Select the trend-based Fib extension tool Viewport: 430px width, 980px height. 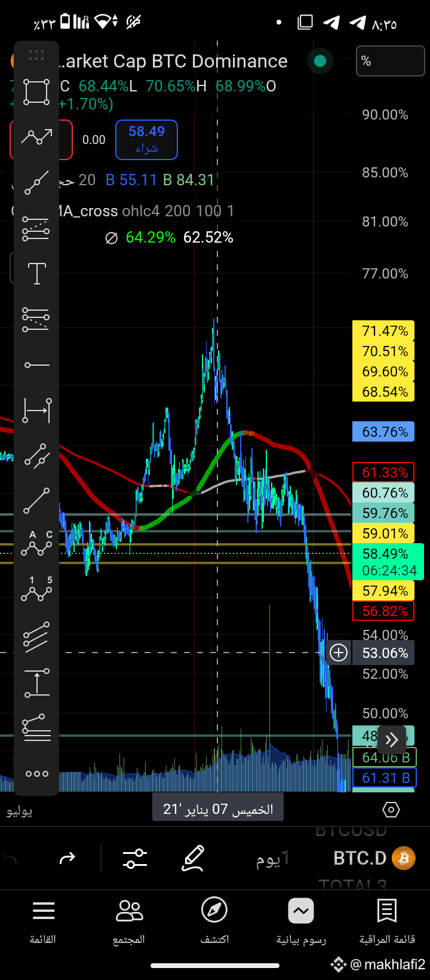(x=36, y=728)
